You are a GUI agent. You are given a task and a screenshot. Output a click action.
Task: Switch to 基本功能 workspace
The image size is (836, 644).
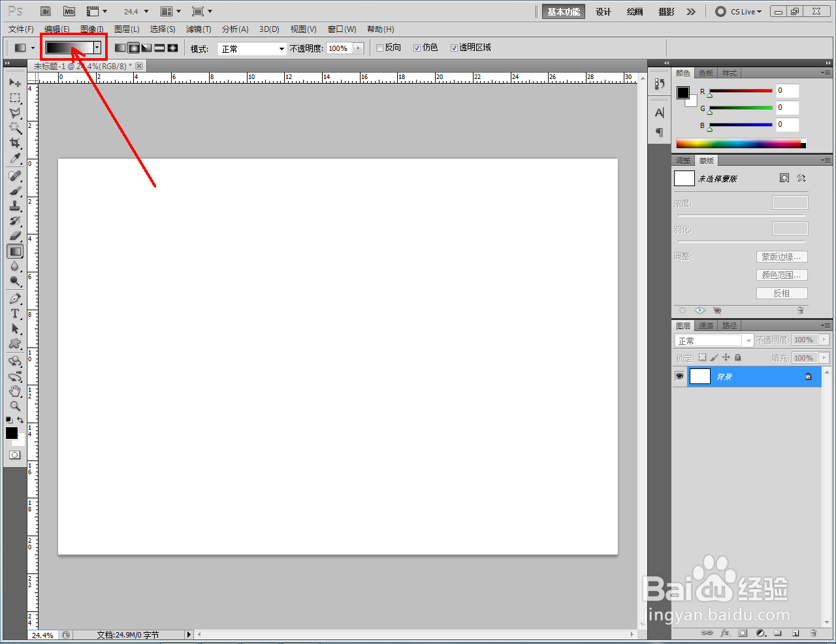click(564, 12)
